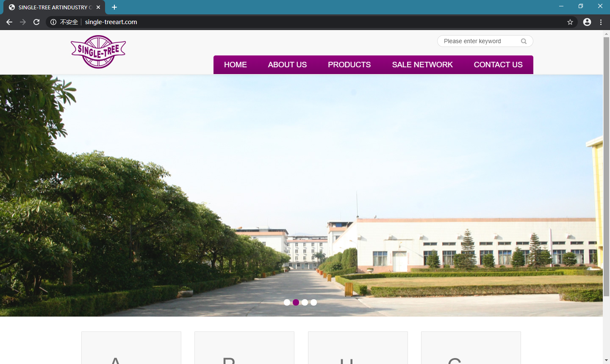Open the category card labeled B
Image resolution: width=610 pixels, height=364 pixels.
click(244, 348)
